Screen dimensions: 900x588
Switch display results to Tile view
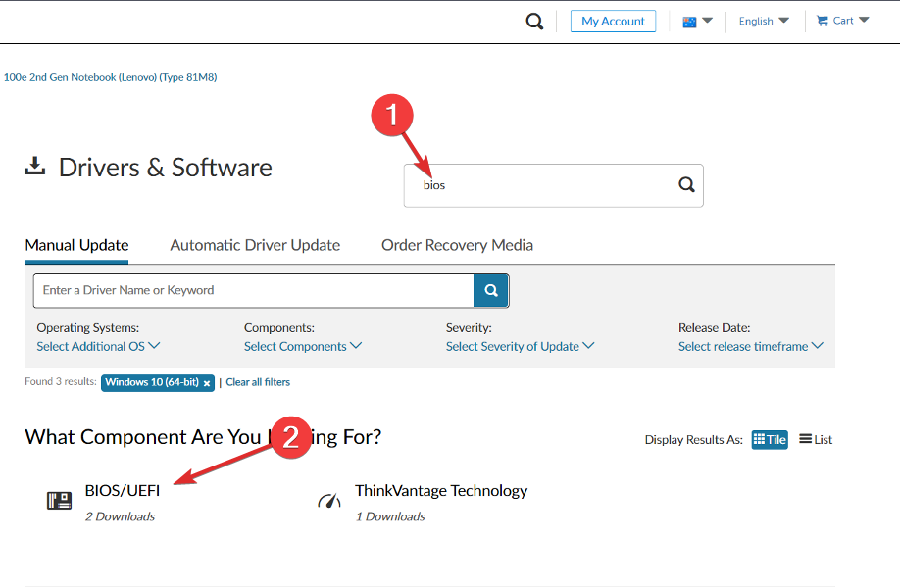770,440
